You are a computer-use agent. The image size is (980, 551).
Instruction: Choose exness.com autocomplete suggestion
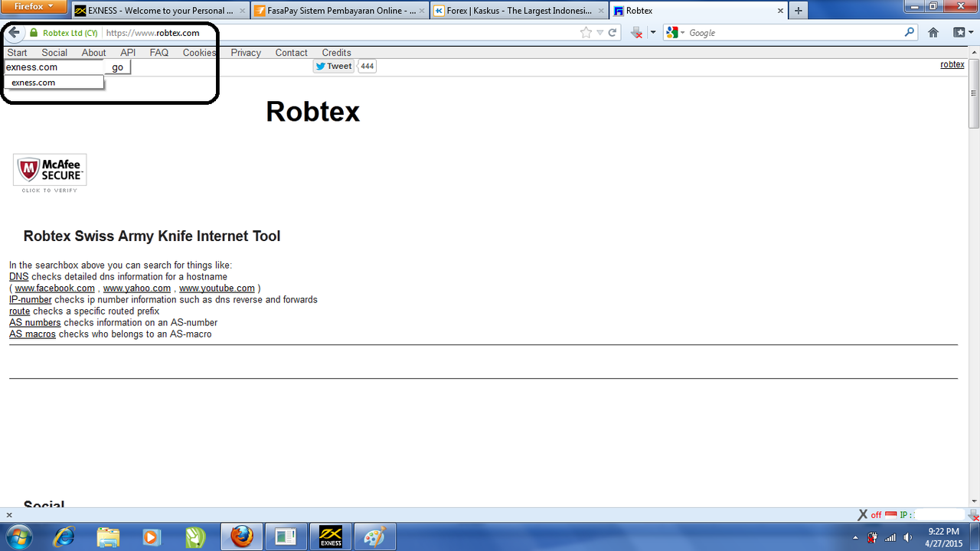[x=54, y=83]
